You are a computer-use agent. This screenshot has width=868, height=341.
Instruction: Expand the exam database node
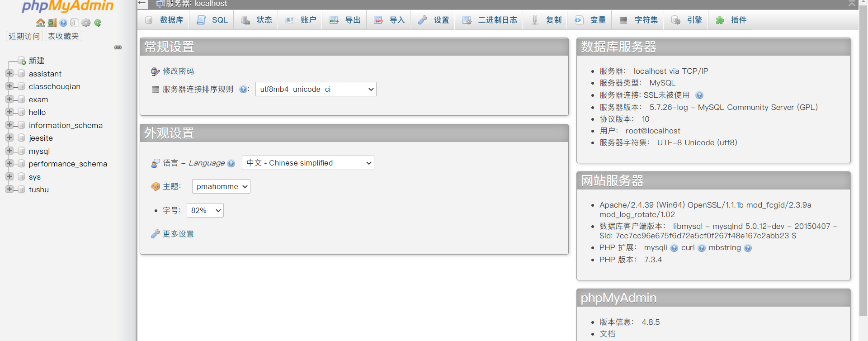(x=9, y=99)
